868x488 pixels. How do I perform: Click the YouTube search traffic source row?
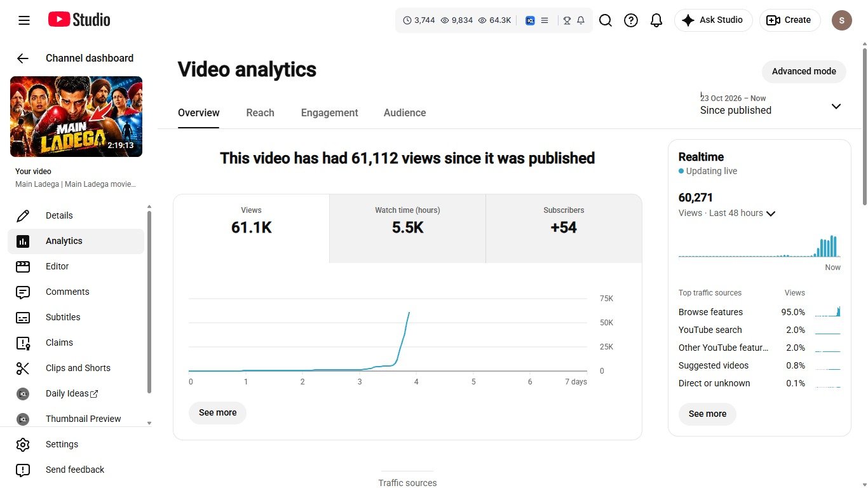759,330
